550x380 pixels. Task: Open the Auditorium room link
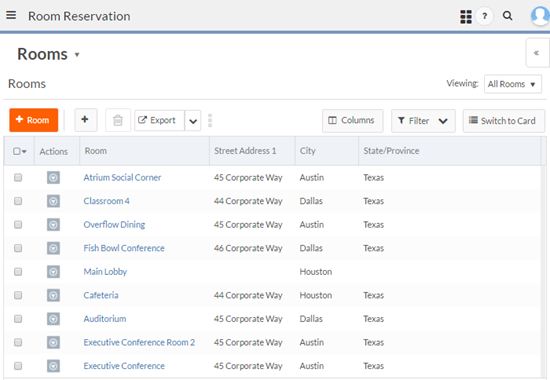point(105,319)
